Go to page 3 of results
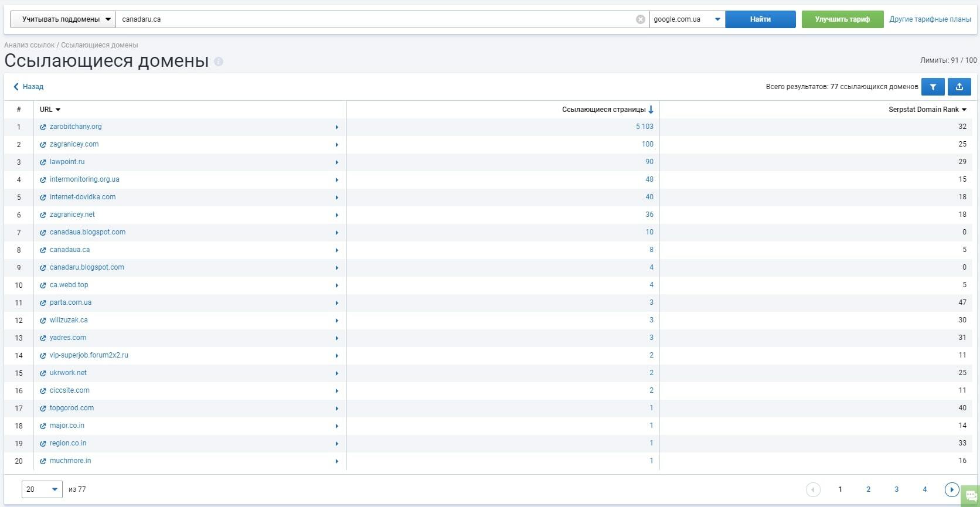 896,489
